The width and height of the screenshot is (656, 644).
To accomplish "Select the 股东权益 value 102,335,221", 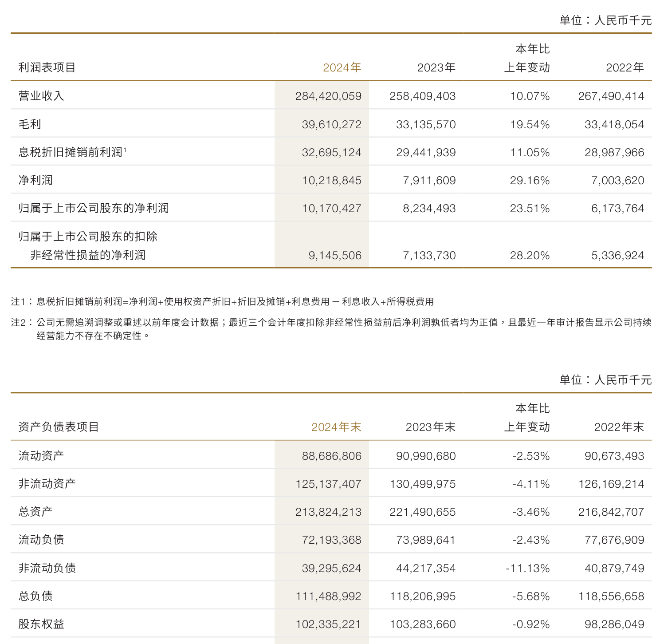I will (328, 624).
